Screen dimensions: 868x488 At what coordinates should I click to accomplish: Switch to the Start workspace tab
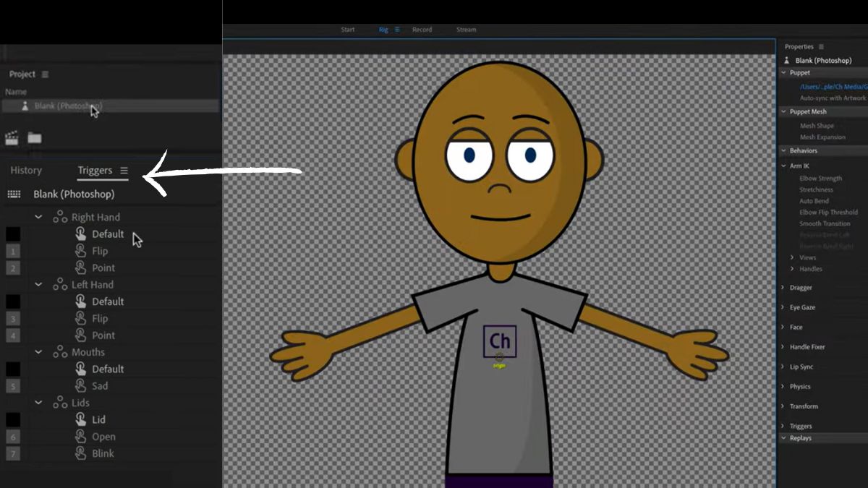[348, 30]
